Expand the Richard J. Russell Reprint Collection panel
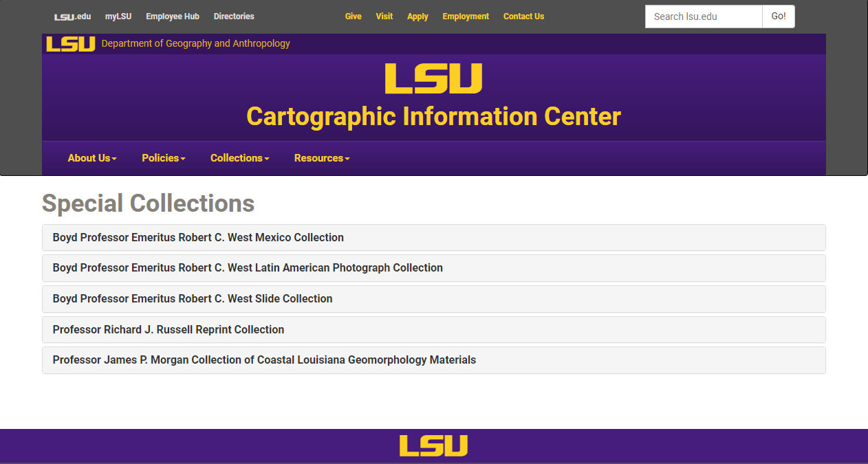The width and height of the screenshot is (868, 464). pyautogui.click(x=434, y=329)
